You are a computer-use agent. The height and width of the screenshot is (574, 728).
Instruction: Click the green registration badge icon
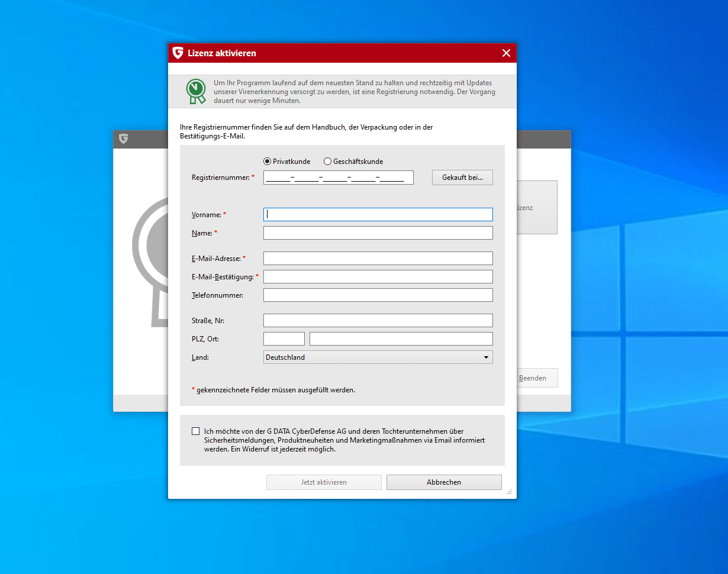(196, 92)
